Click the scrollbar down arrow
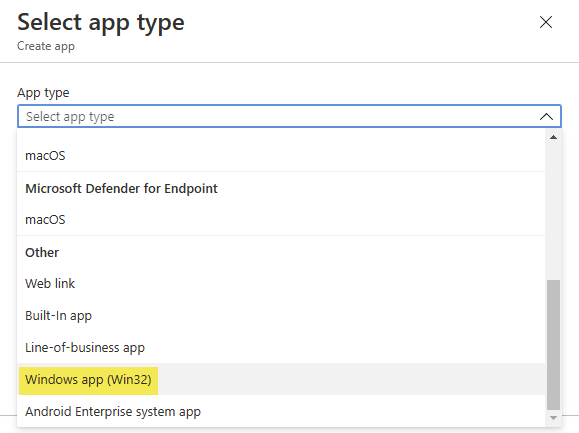Viewport: 579px width, 433px height. pos(553,418)
